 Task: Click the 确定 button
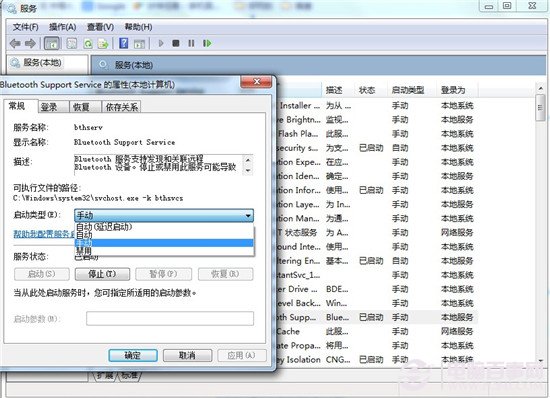[133, 355]
